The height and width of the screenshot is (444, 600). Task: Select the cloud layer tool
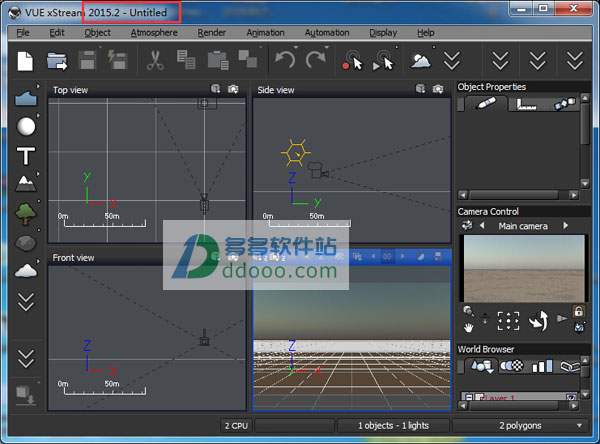point(26,270)
